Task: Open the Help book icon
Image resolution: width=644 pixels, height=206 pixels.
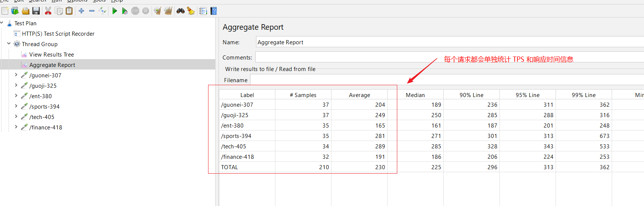Action: [x=214, y=11]
